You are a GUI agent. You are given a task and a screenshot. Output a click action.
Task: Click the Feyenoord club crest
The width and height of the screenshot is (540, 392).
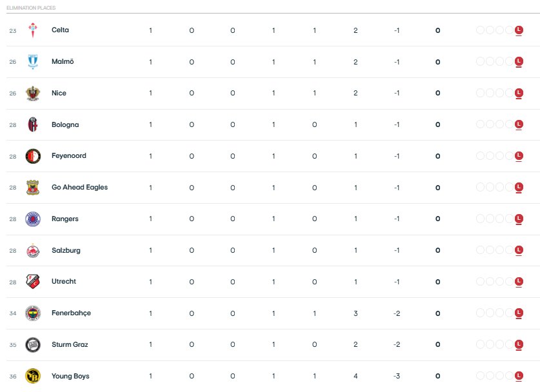[33, 156]
